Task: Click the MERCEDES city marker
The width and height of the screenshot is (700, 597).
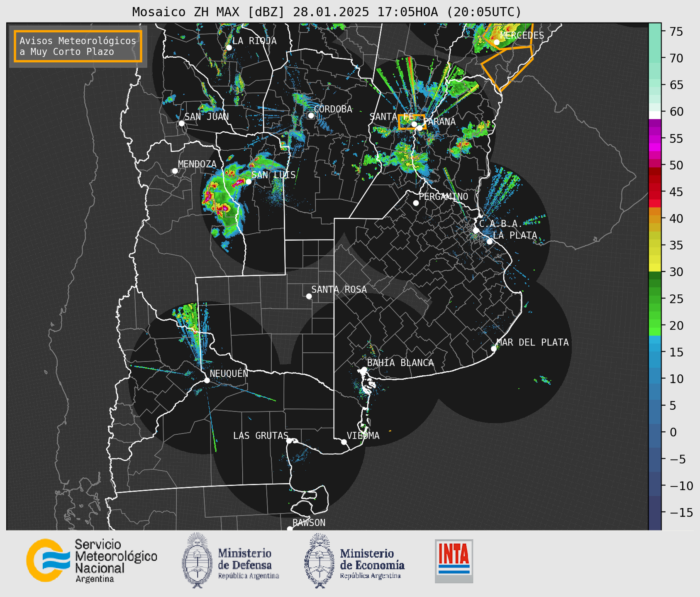Action: coord(497,42)
